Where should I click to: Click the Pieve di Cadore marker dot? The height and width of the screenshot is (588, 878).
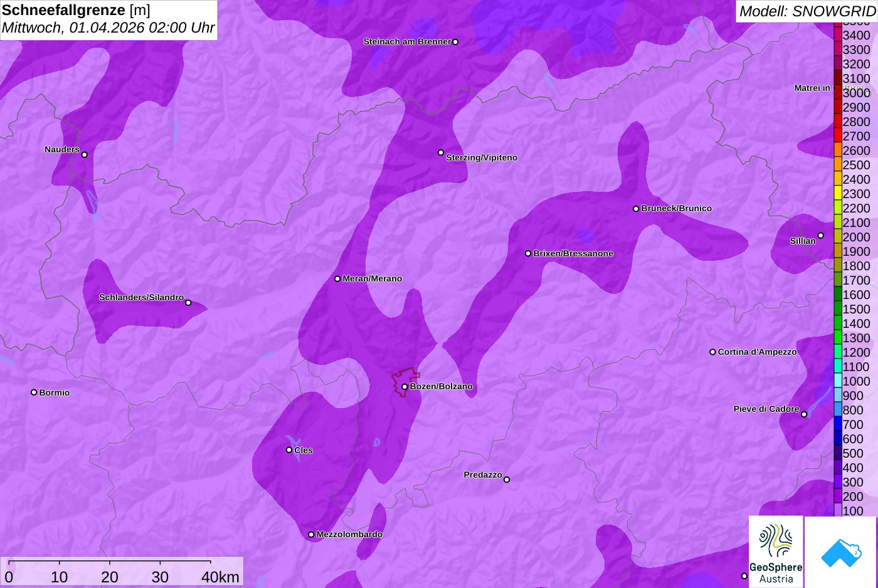tap(804, 414)
